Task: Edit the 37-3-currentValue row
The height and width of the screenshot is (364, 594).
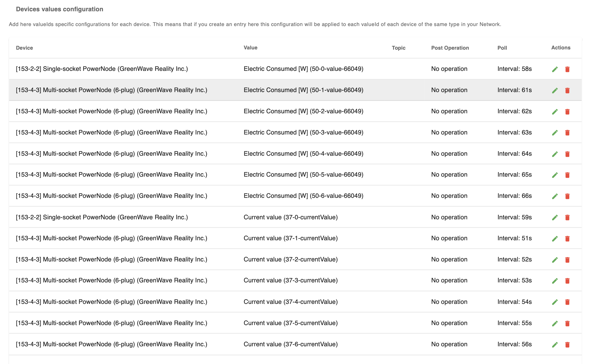Action: 555,281
